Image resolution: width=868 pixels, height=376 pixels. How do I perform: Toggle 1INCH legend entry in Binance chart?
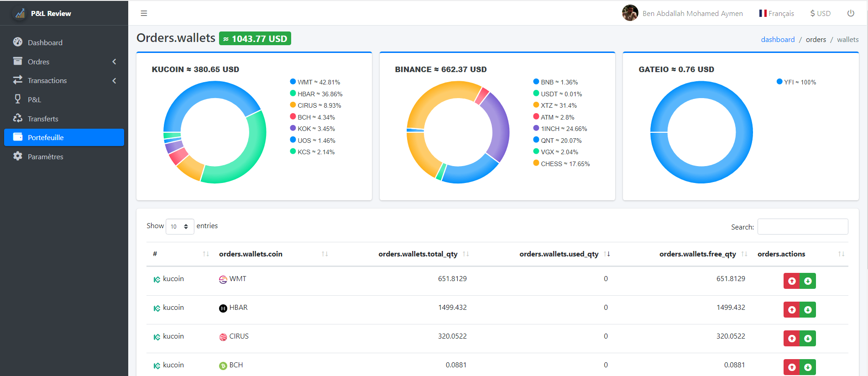tap(560, 129)
